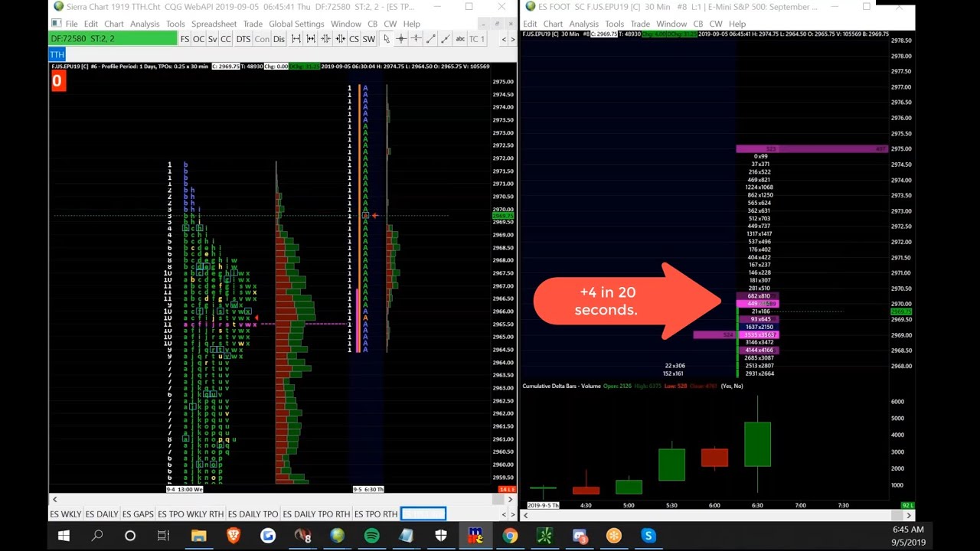Open Chart menu in ES FOOT window
980x551 pixels.
tap(553, 24)
